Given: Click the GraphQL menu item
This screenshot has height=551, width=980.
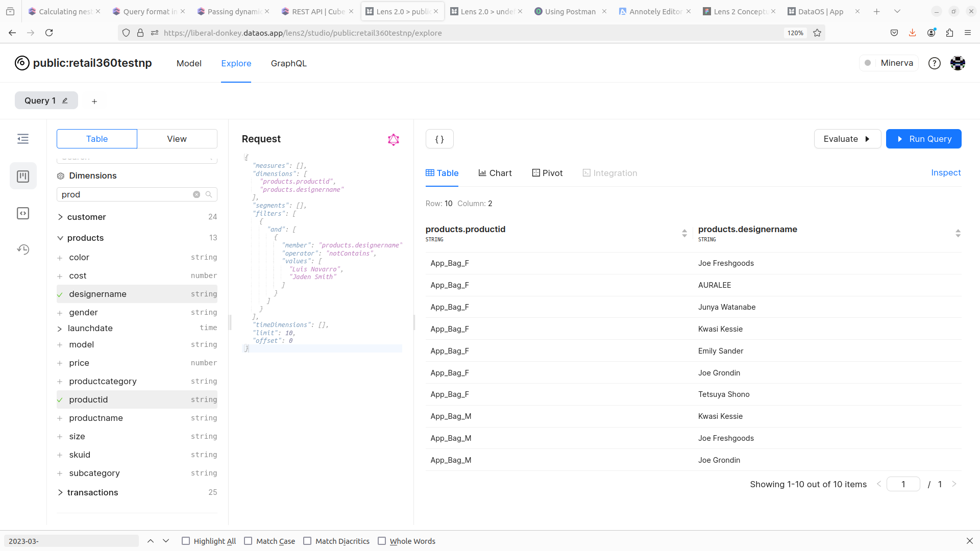Looking at the screenshot, I should point(289,63).
